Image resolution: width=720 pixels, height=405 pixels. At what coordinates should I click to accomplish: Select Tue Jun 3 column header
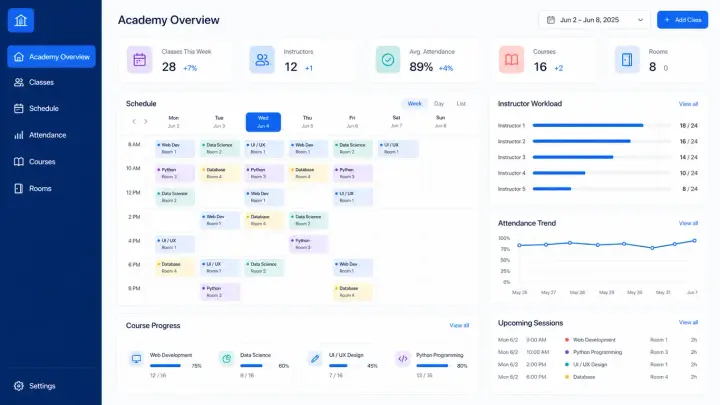tap(219, 122)
